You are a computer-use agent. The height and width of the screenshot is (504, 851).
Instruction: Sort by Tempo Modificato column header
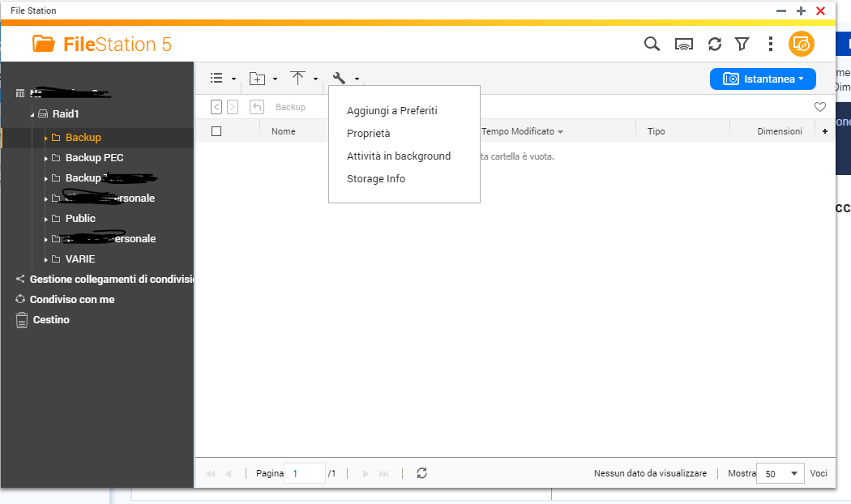(x=519, y=131)
